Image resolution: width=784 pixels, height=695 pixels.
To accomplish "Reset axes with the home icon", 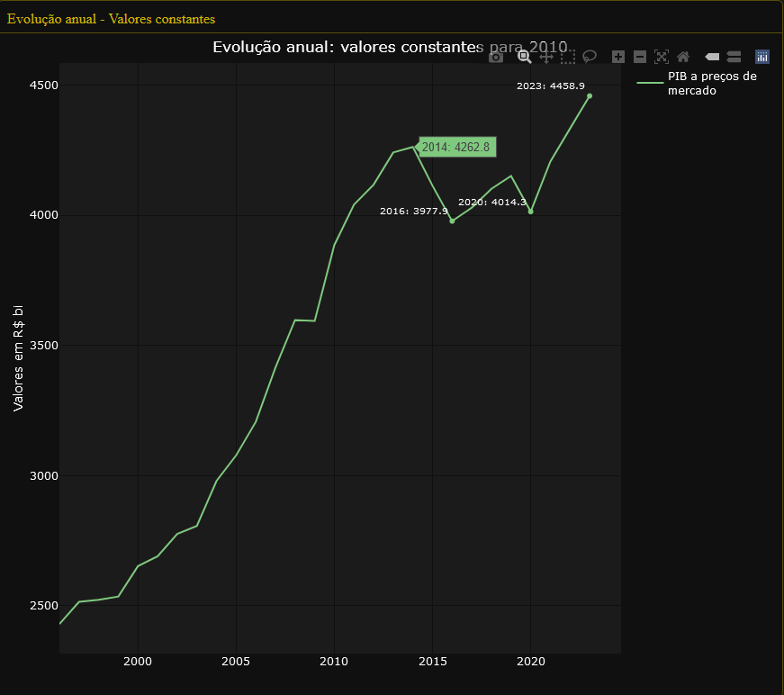I will coord(683,57).
